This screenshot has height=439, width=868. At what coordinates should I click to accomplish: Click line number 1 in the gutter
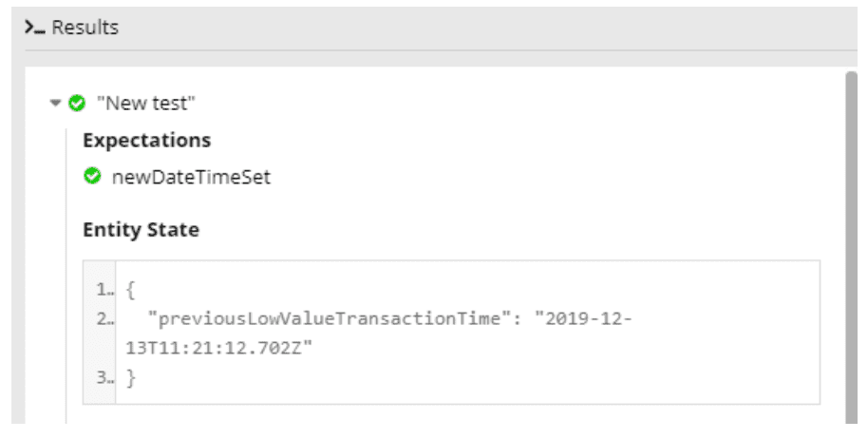104,290
